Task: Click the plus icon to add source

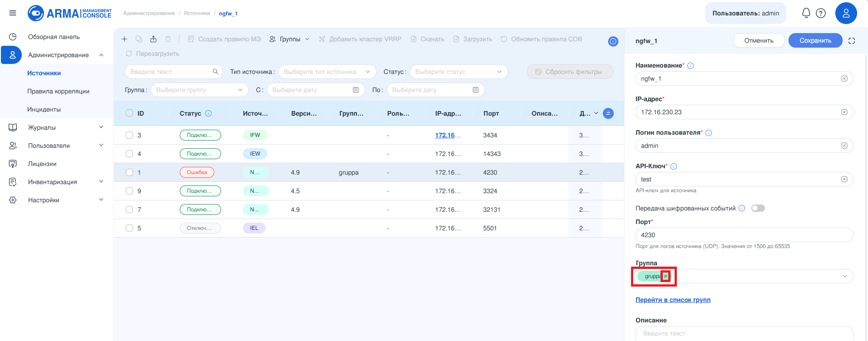Action: pos(124,39)
